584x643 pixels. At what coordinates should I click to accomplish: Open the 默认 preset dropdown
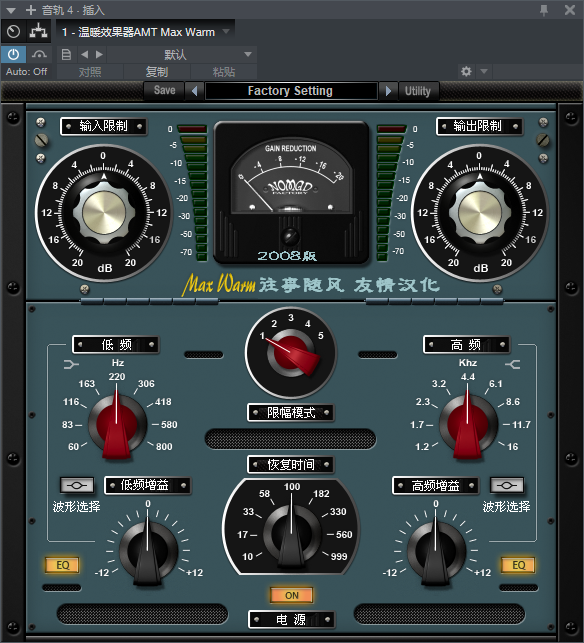182,54
